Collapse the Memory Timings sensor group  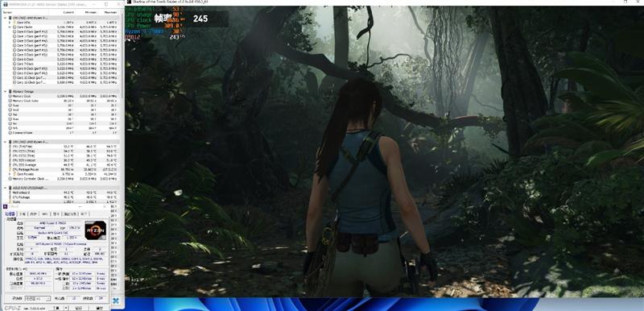click(5, 91)
